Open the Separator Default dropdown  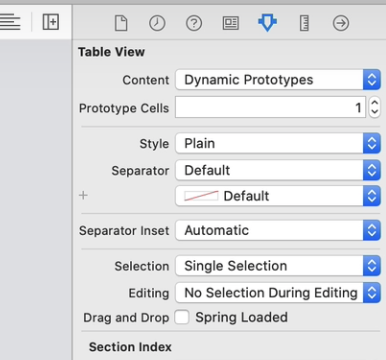click(278, 170)
